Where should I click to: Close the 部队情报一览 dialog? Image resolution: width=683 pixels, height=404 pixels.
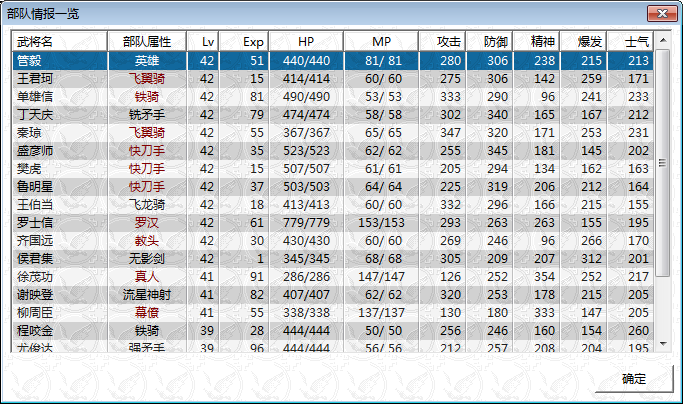[x=662, y=13]
